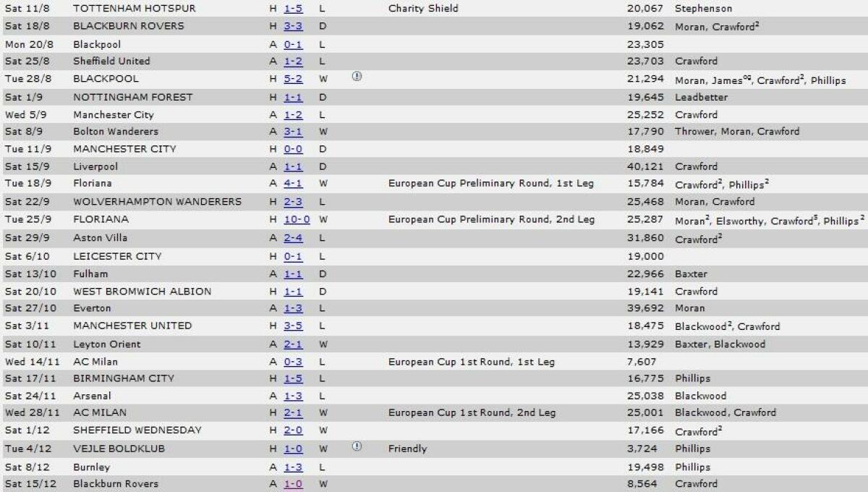Open the visited 1-0 score at Blackburn Rovers
Screen dimensions: 868x492
click(x=293, y=484)
